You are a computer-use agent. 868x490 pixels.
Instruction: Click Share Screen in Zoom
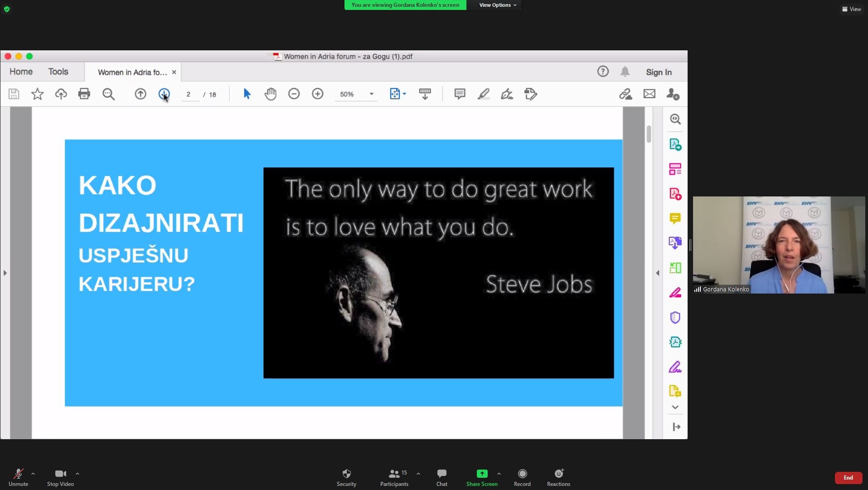482,478
